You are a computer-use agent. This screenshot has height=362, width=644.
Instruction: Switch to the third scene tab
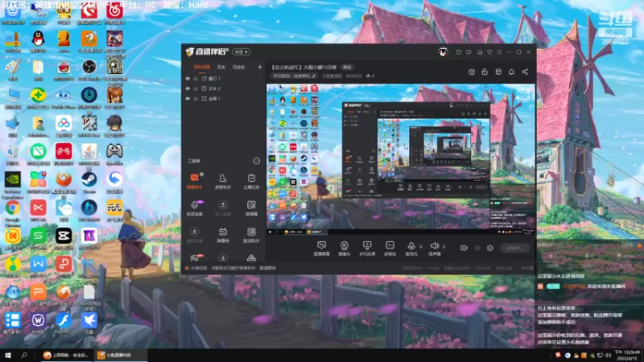(238, 67)
